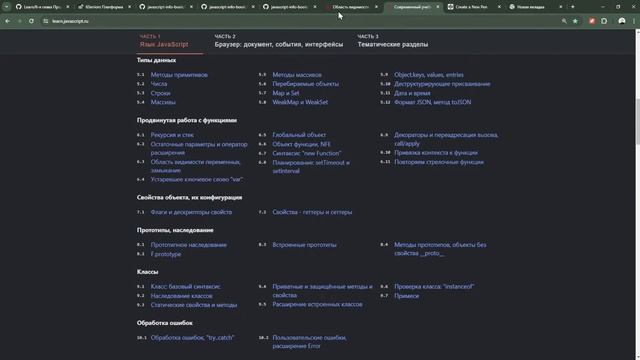Open Объект функции, NFE link
This screenshot has width=640, height=360.
(x=301, y=144)
